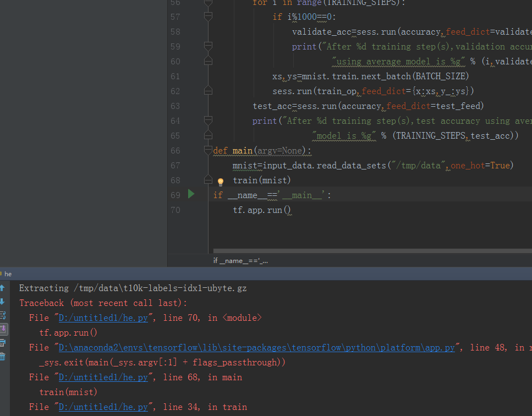Viewport: 532px width, 416px height.
Task: Click '"using average model is %g"' on line 60
Action: [x=398, y=62]
